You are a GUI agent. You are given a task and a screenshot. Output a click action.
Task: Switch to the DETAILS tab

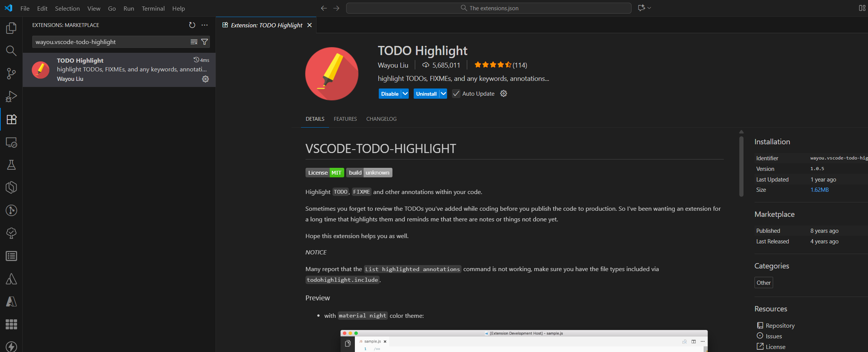click(x=315, y=119)
